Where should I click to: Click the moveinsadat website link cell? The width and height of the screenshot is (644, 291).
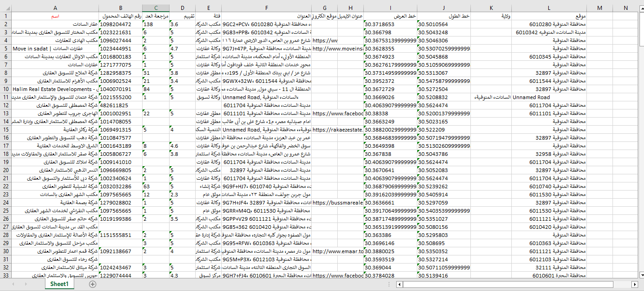point(337,49)
